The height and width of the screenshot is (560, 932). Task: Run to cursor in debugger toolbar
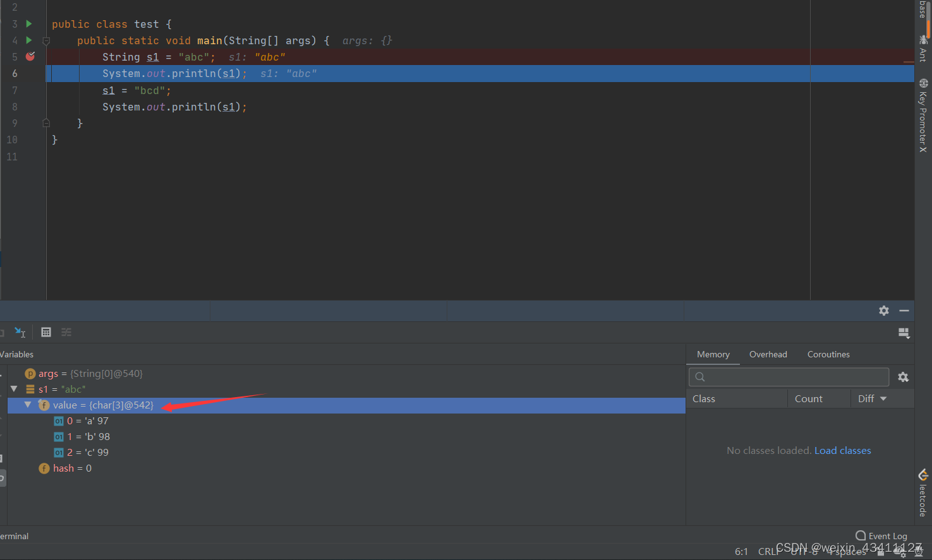[x=20, y=332]
